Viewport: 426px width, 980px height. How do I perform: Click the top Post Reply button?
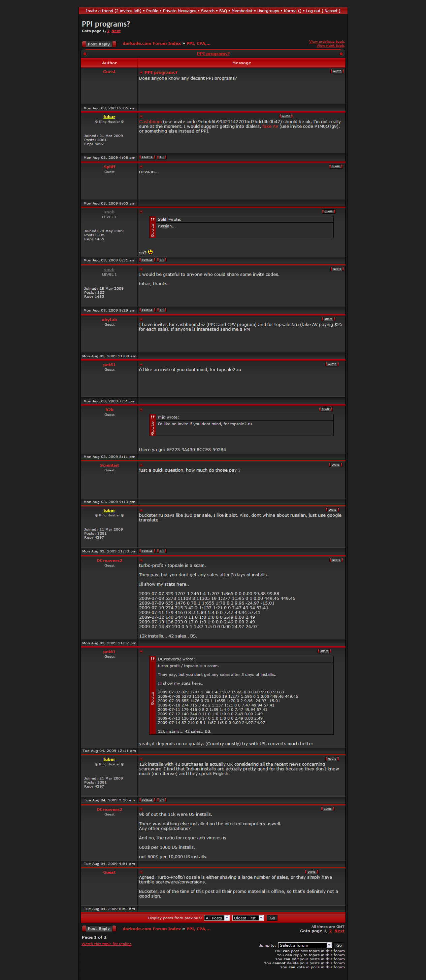[99, 44]
